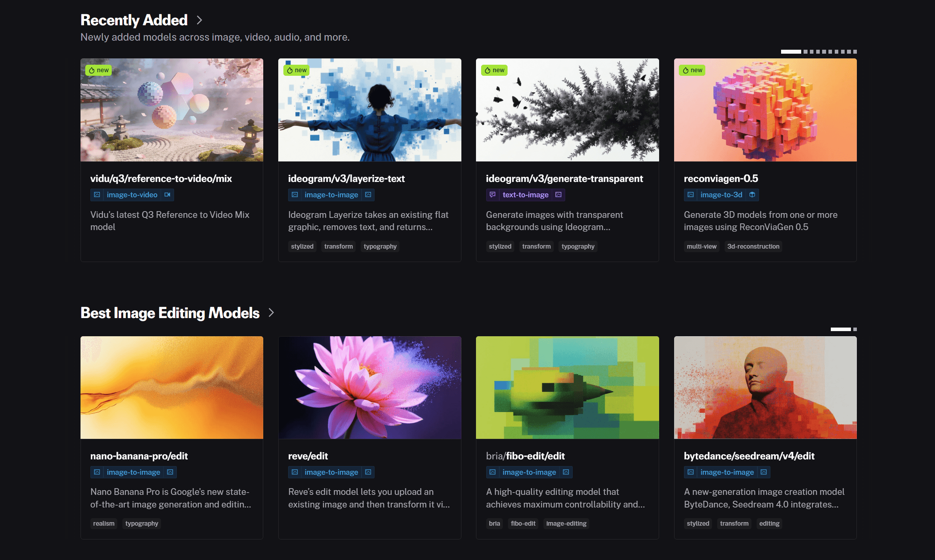Click the output image icon after the text-to-image label
Viewport: 935px width, 560px height.
pyautogui.click(x=558, y=195)
